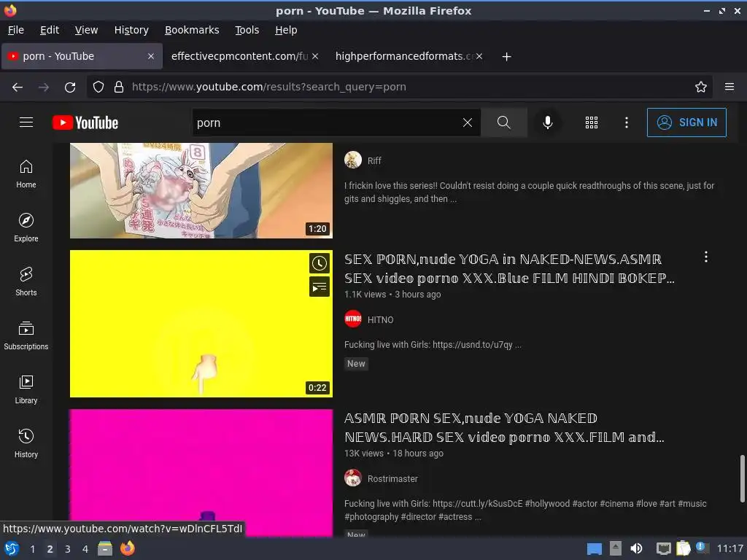Open the Rostrimaster channel name link

(x=392, y=479)
